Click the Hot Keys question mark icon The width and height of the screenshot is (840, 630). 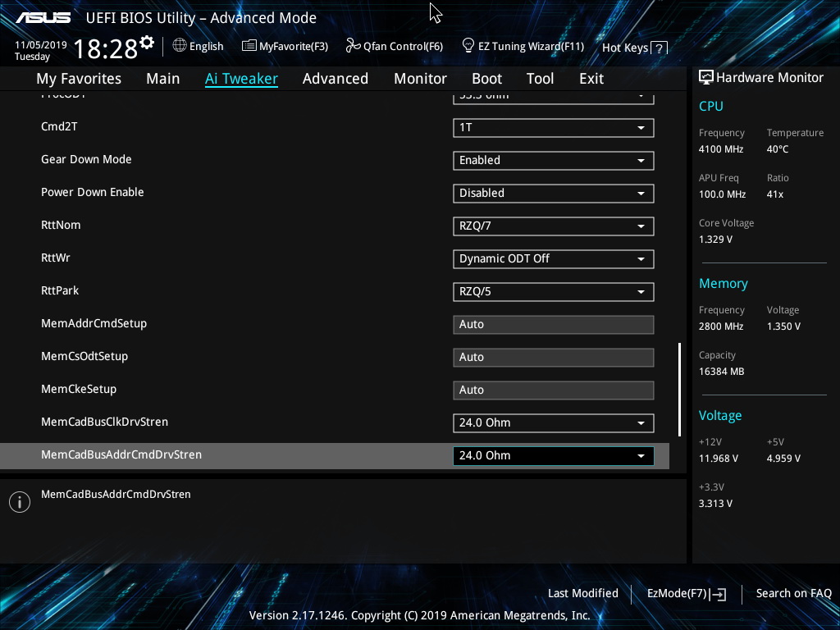point(660,48)
